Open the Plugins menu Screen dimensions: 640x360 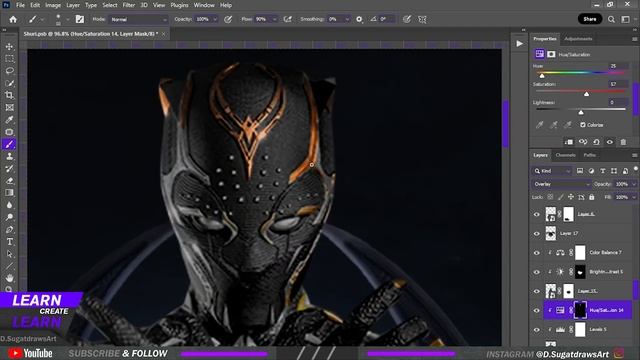[x=179, y=5]
